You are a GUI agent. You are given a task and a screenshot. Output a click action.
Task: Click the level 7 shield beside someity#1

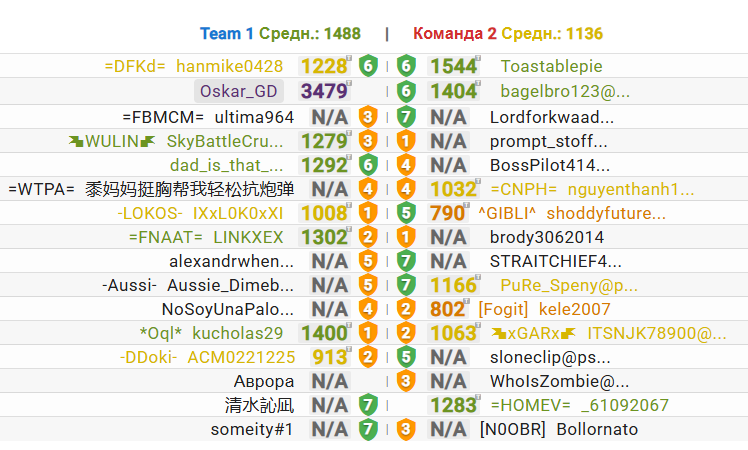368,429
